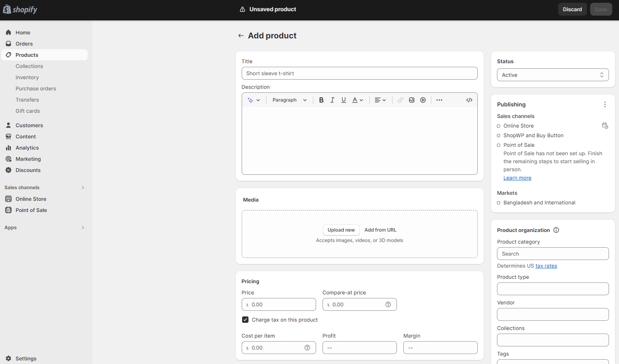The width and height of the screenshot is (619, 364).
Task: Expand the Sales channels section chevron
Action: (83, 188)
